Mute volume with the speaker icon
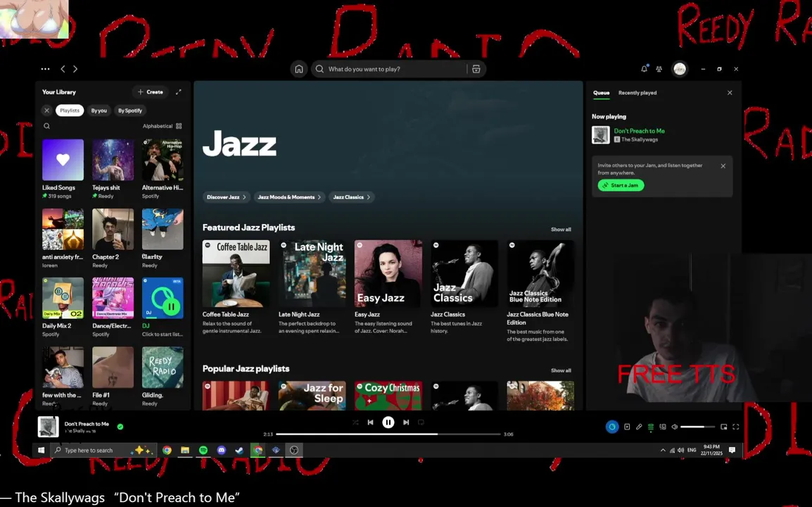 675,427
